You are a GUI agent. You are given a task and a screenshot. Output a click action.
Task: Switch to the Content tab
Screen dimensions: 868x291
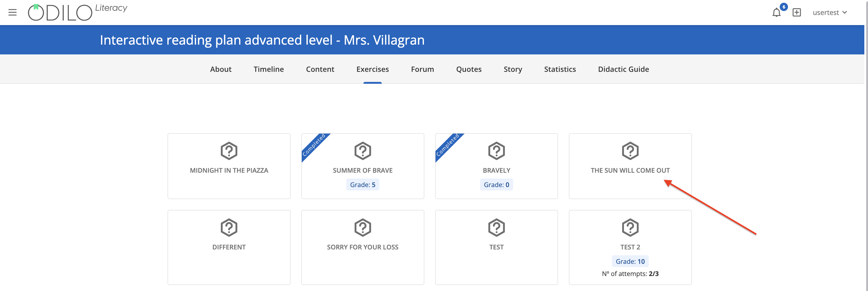point(320,69)
